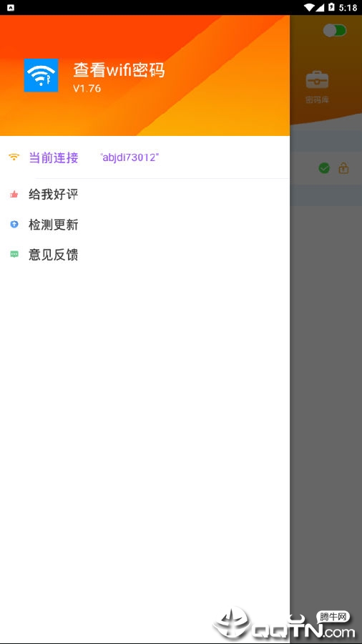Tap the green chat bubble feedback icon

coord(14,255)
